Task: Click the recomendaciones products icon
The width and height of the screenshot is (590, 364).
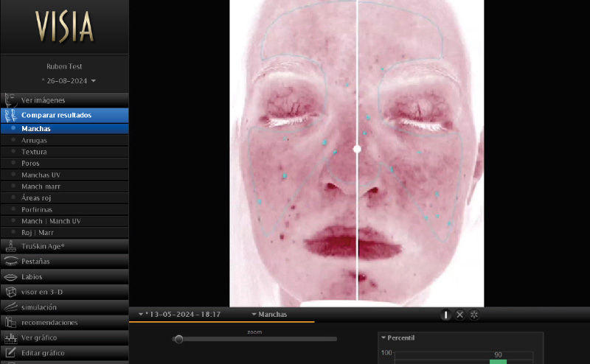Action: [10, 322]
